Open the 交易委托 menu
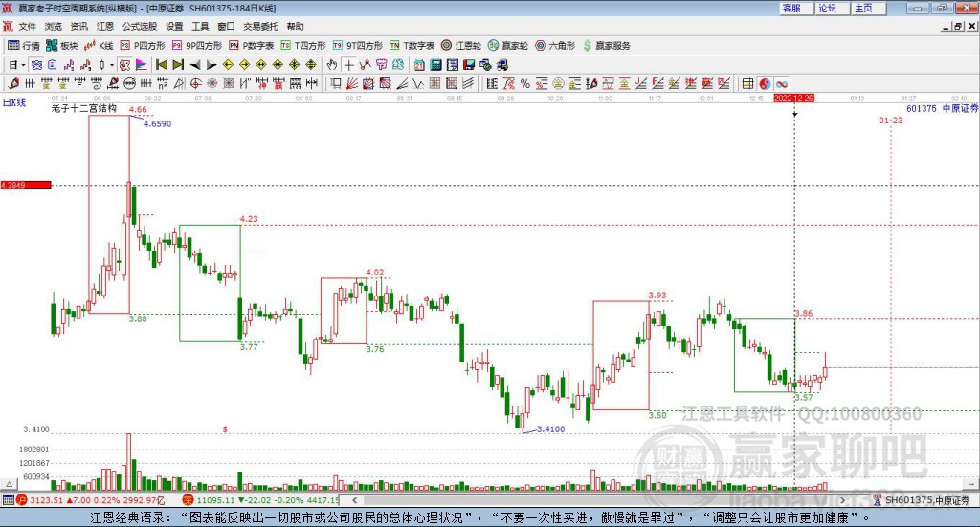980x527 pixels. click(x=260, y=26)
